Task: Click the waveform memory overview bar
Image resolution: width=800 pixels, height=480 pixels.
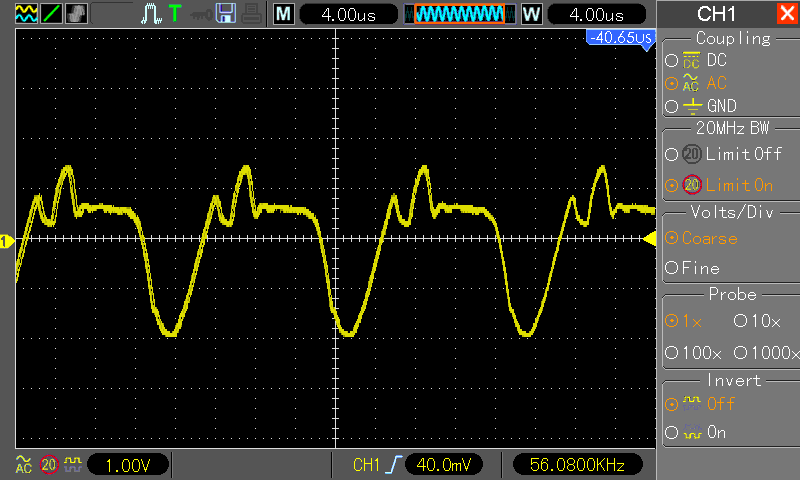Action: [460, 14]
